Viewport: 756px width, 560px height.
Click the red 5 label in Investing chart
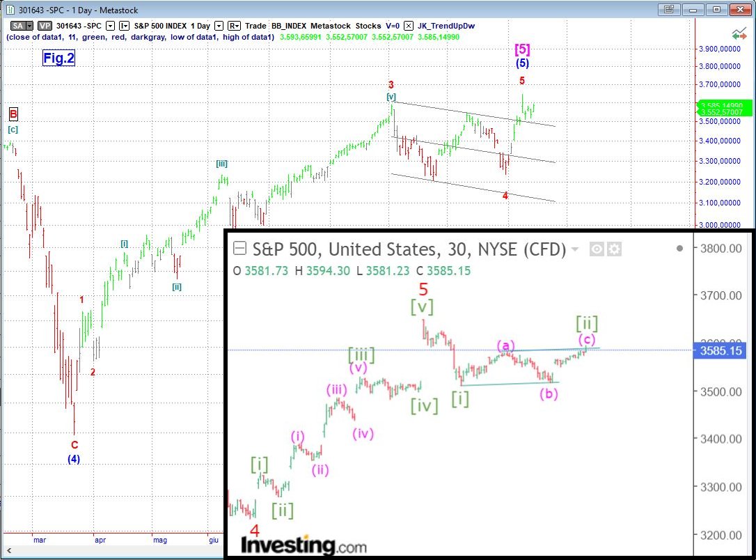click(x=423, y=290)
